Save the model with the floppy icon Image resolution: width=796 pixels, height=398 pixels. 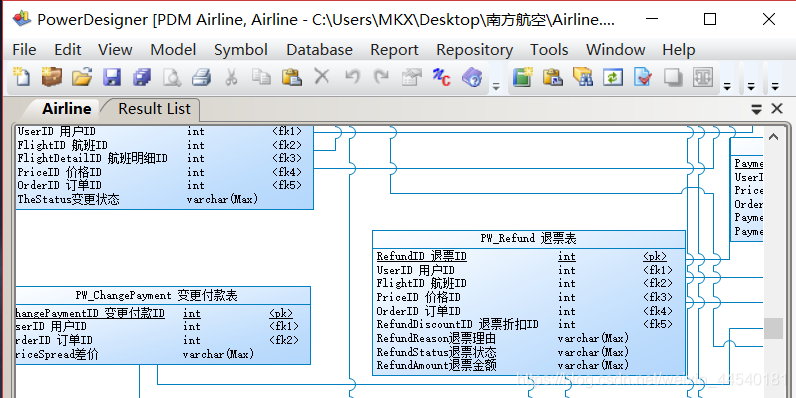(112, 77)
